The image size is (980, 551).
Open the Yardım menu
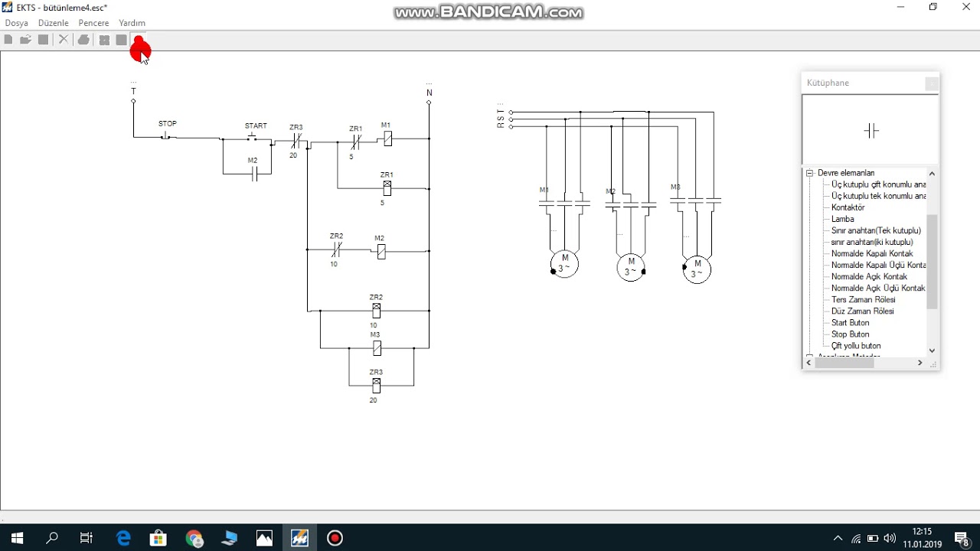tap(132, 23)
